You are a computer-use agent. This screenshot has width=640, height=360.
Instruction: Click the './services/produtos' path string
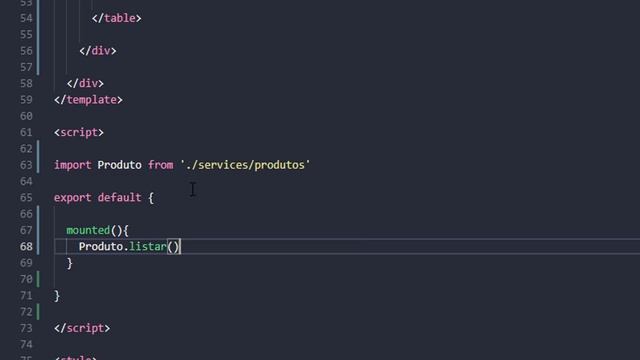[x=245, y=165]
